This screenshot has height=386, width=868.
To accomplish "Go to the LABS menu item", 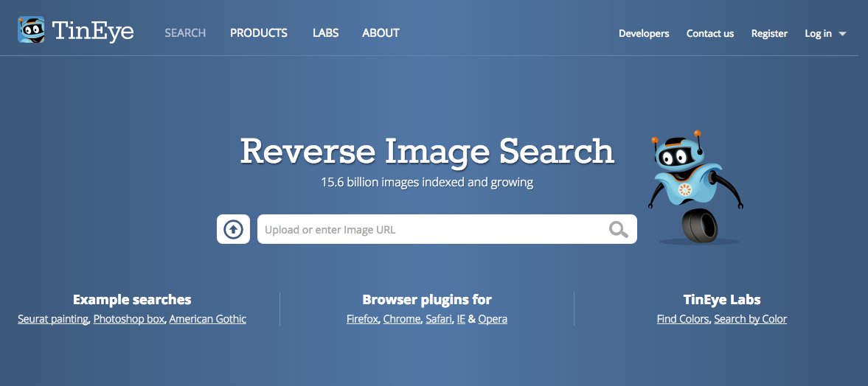I will 325,33.
